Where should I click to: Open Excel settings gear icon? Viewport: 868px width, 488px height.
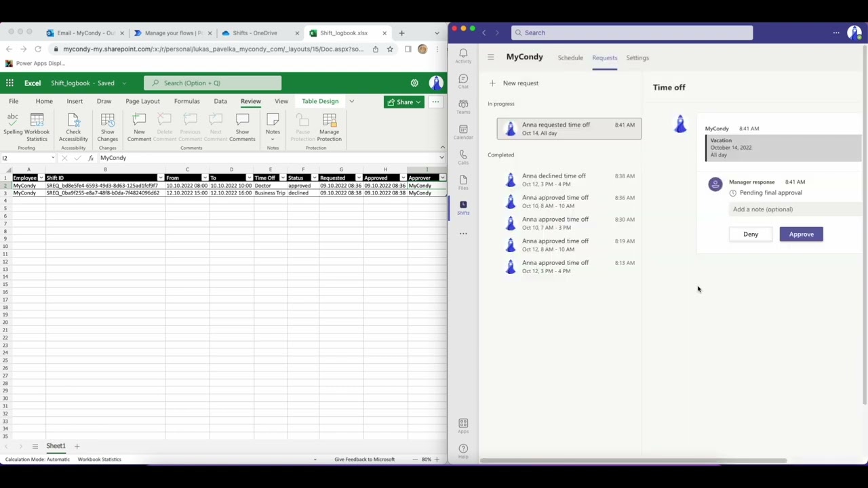[414, 83]
